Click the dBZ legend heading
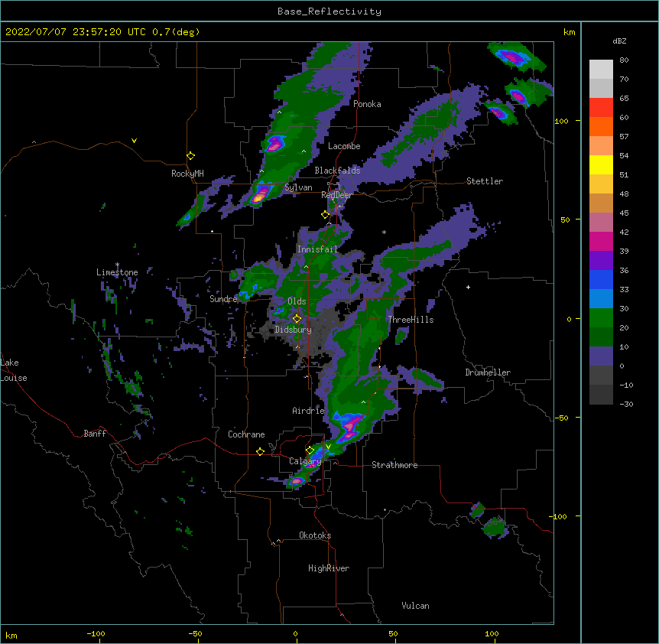The image size is (659, 644). [619, 41]
